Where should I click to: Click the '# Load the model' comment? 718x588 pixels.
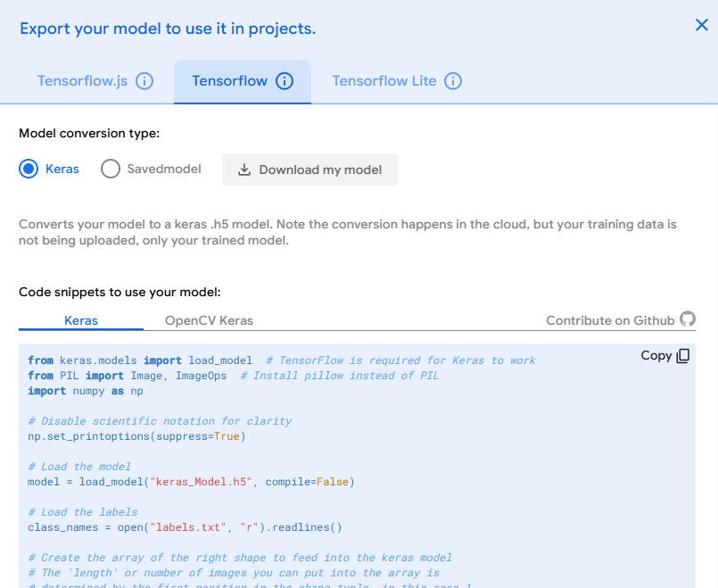click(x=79, y=467)
